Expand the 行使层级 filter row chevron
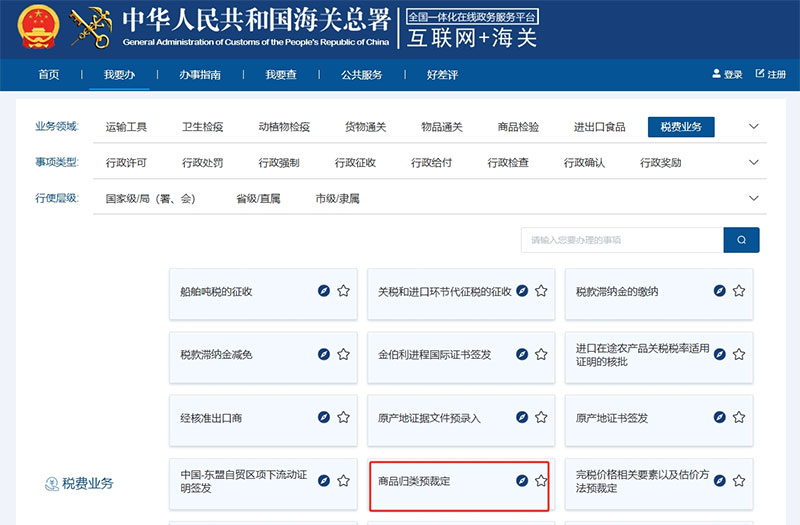 [x=754, y=199]
